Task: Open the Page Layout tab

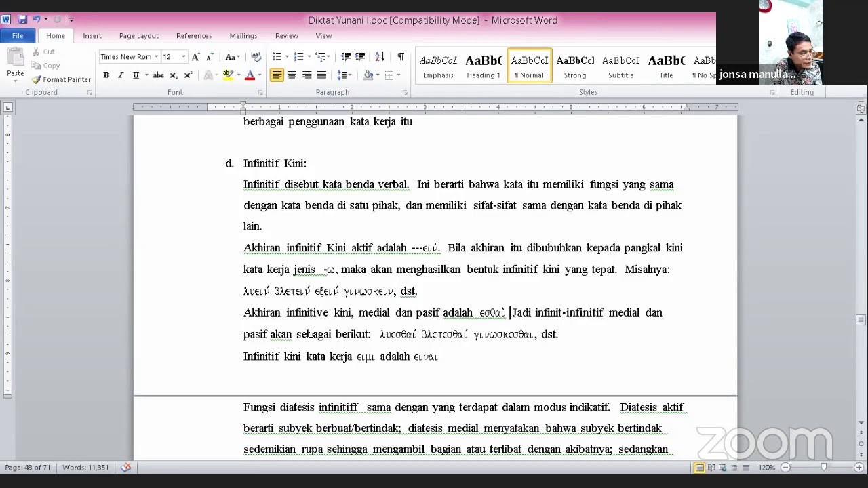Action: point(138,35)
